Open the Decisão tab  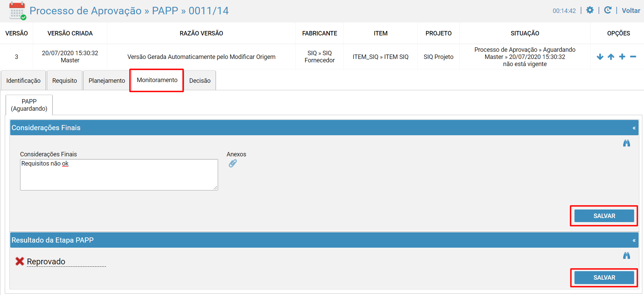point(200,80)
